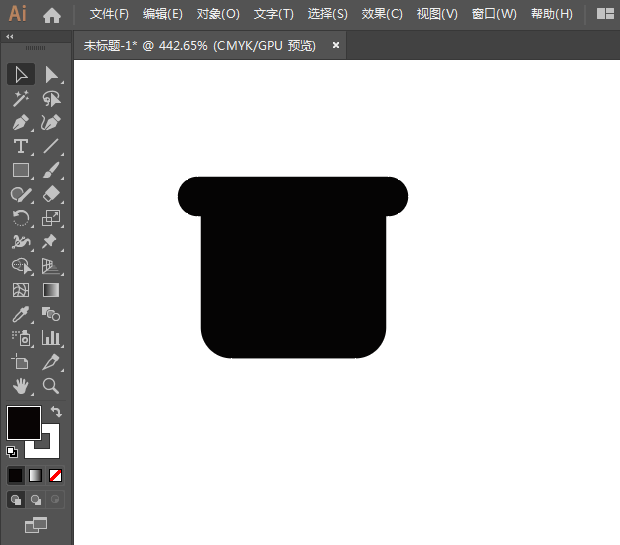Select the Magic Wand tool

pos(20,99)
